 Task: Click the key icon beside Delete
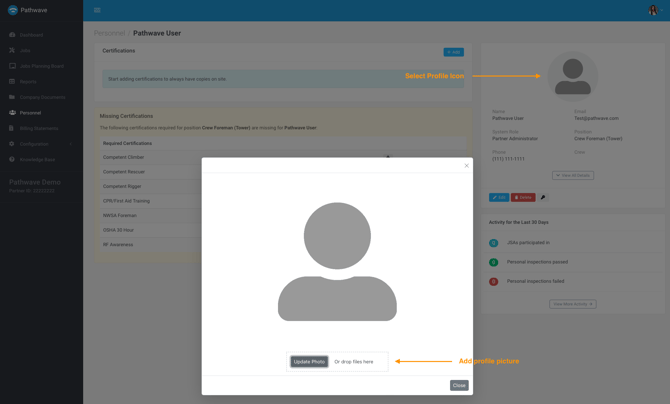tap(543, 198)
